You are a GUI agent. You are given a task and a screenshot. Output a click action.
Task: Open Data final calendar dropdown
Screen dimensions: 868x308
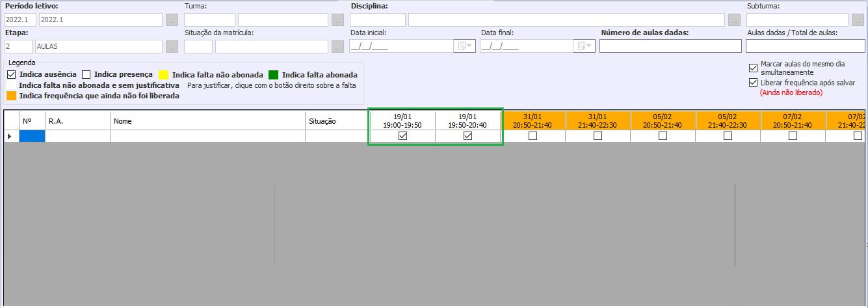[x=584, y=46]
